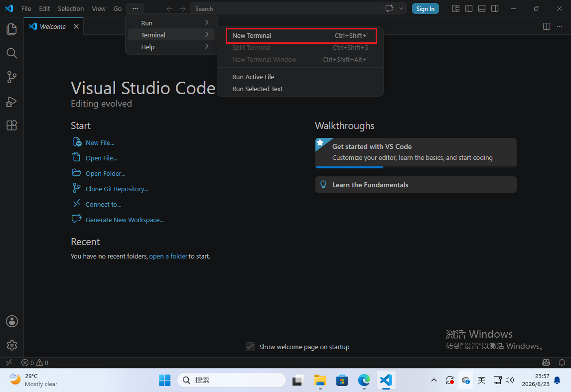Click Clone Git Repository...
The height and width of the screenshot is (392, 571).
pyautogui.click(x=117, y=189)
